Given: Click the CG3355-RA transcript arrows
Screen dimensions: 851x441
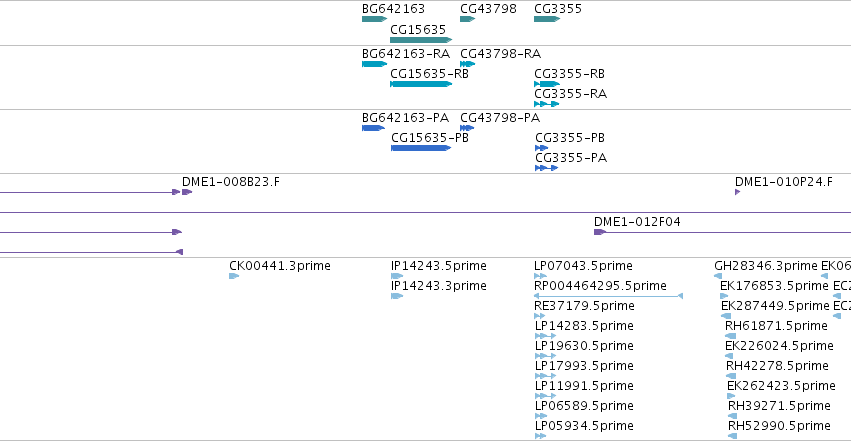Looking at the screenshot, I should [x=547, y=104].
